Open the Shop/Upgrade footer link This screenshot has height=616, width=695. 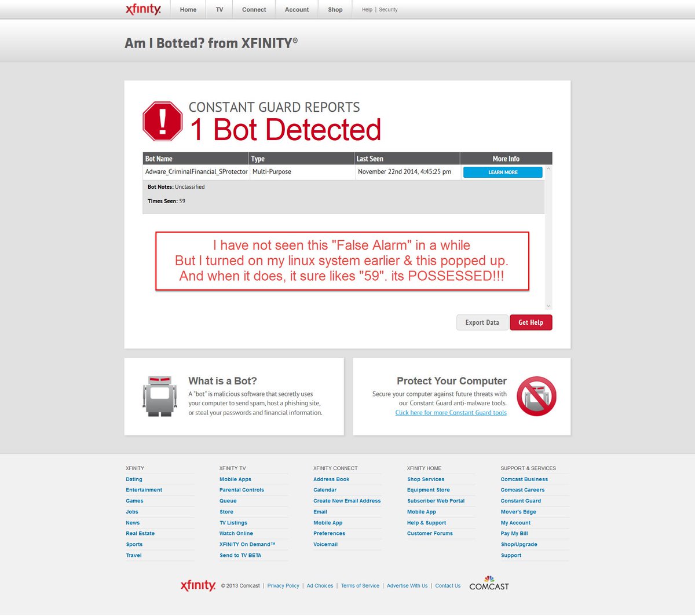[x=519, y=545]
